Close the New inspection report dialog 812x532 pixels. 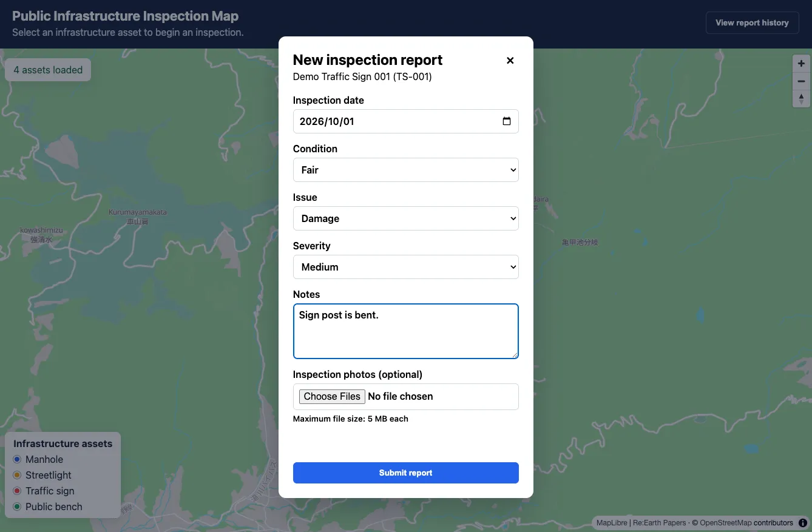510,60
